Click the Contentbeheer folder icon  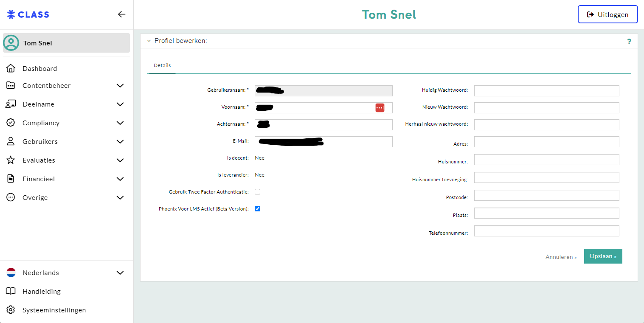[x=11, y=85]
